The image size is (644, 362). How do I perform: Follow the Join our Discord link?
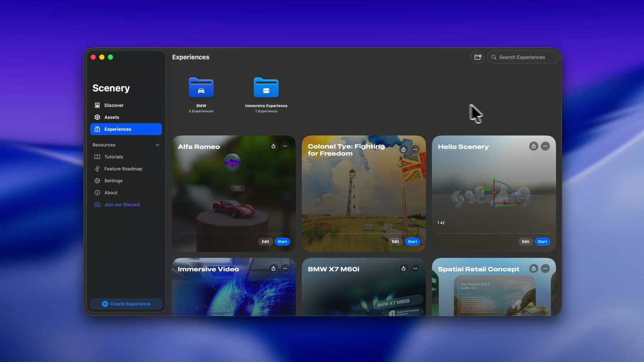(122, 205)
